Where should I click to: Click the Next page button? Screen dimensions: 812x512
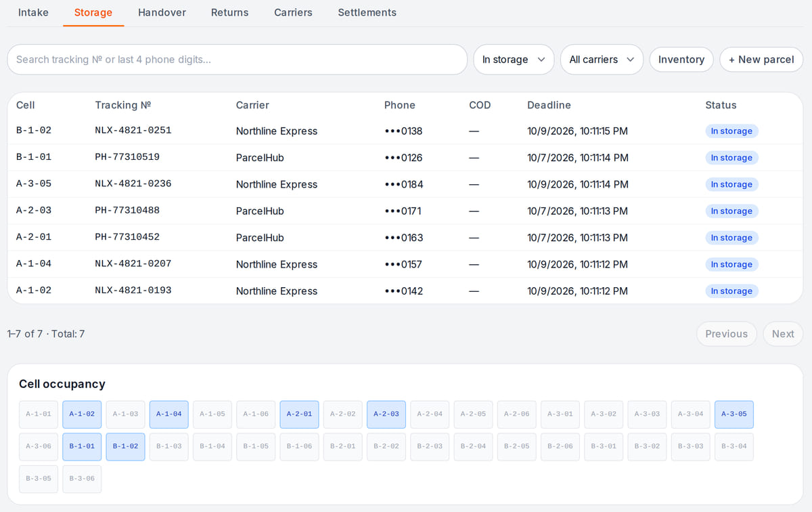pos(783,334)
